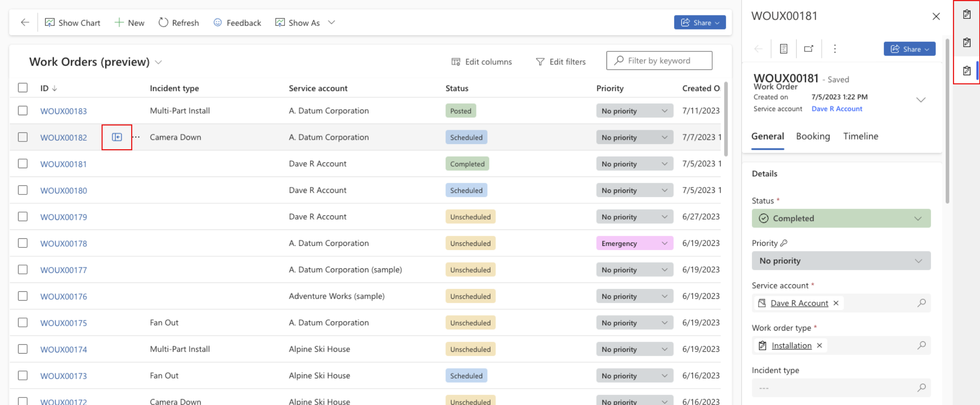980x405 pixels.
Task: Toggle the checkbox for WOUX00181
Action: (23, 164)
